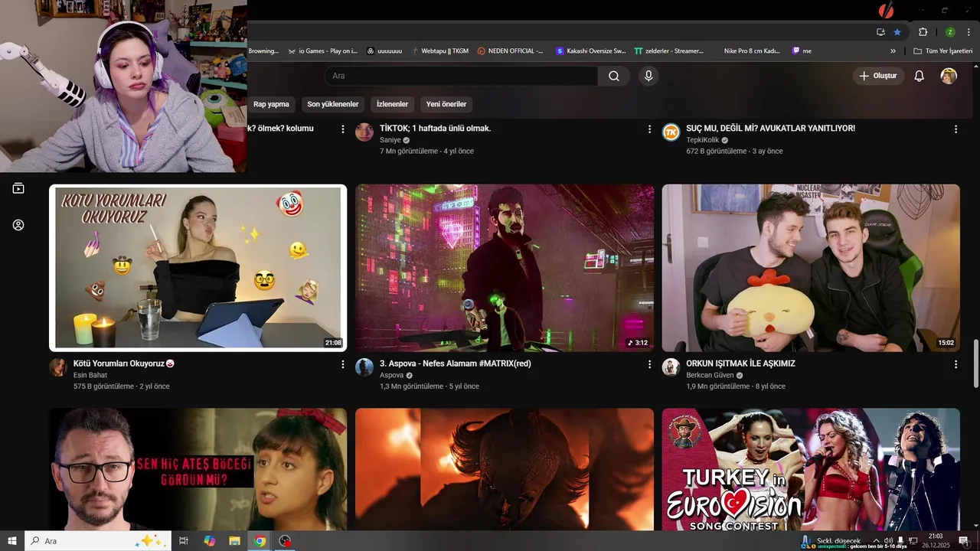Image resolution: width=980 pixels, height=551 pixels.
Task: Click the Aspova channel avatar
Action: click(x=364, y=367)
